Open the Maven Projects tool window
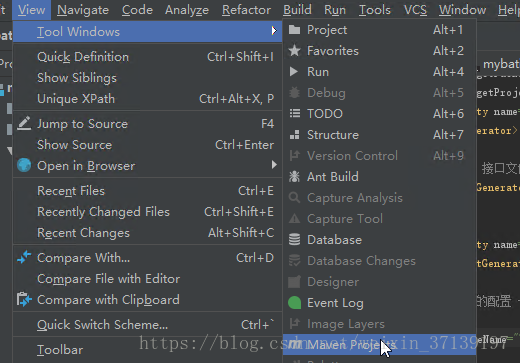This screenshot has height=363, width=520. (x=379, y=344)
